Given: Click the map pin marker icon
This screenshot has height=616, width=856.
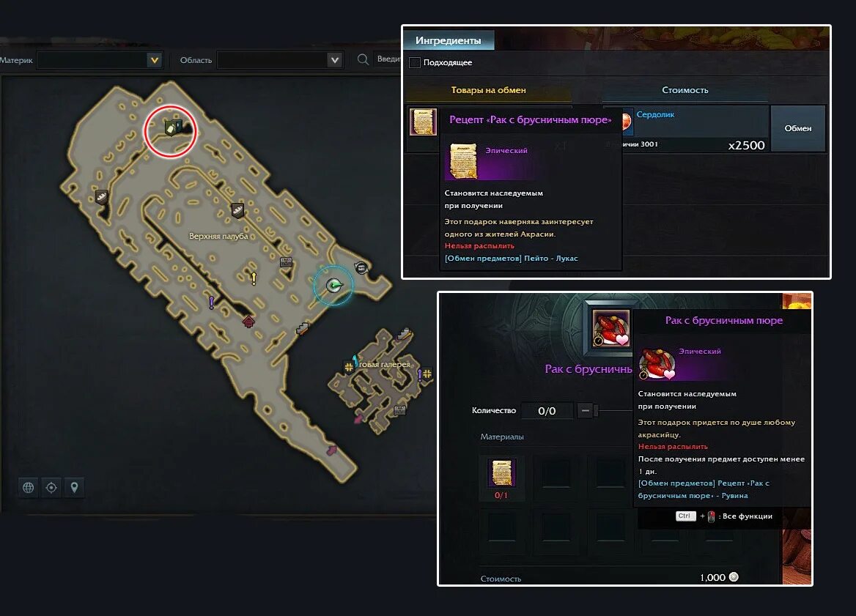Looking at the screenshot, I should click(x=74, y=487).
